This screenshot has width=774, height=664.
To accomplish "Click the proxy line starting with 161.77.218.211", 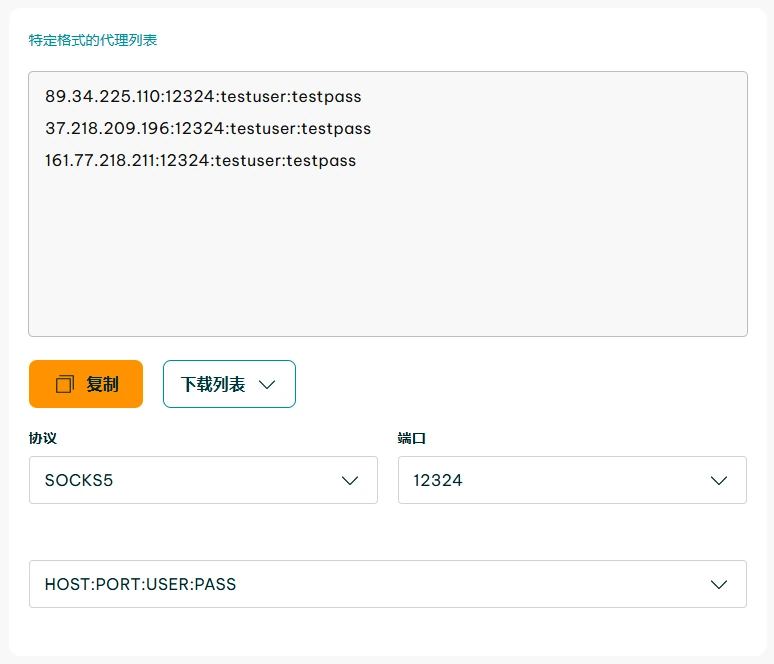I will (200, 160).
